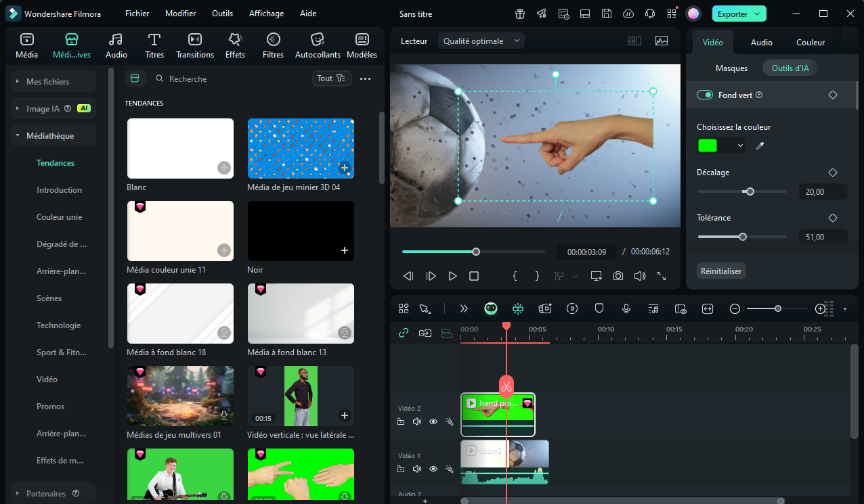Open the AI robot assistant in timeline toolbar
The width and height of the screenshot is (864, 504).
pyautogui.click(x=491, y=308)
